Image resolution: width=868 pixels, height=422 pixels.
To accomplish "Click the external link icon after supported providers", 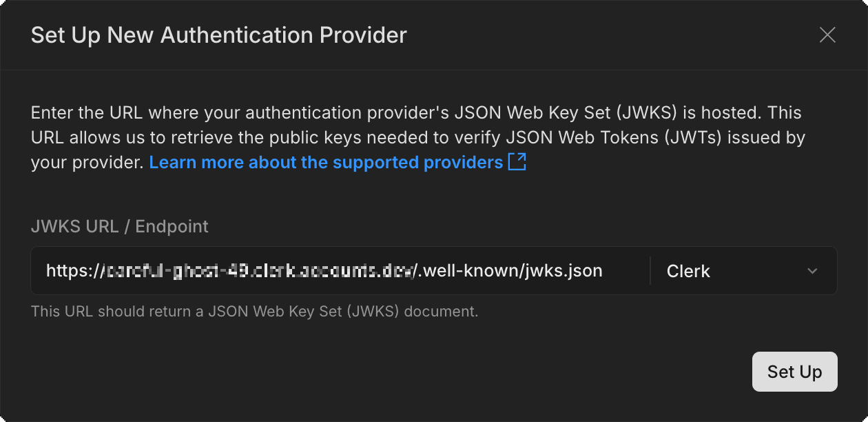I will 518,162.
